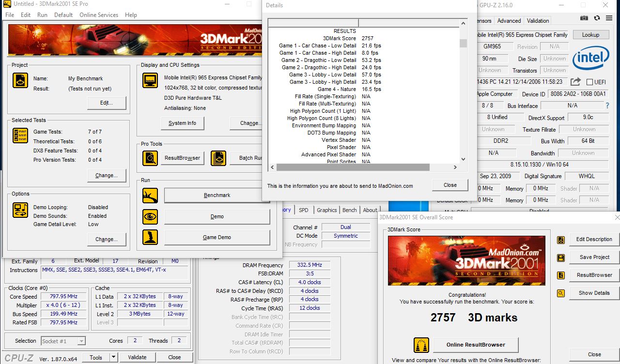Switch to the About tab in CPU-Z
This screenshot has height=364, width=620.
click(x=370, y=210)
